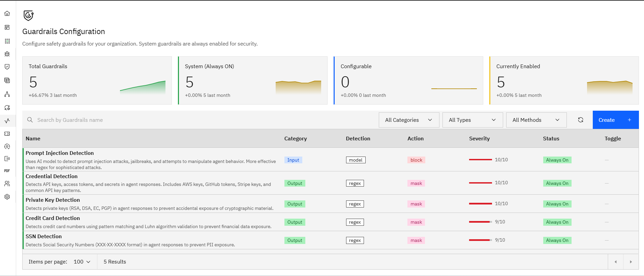Open the activity pulse sidebar icon
Viewport: 644px width, 276px height.
(7, 120)
